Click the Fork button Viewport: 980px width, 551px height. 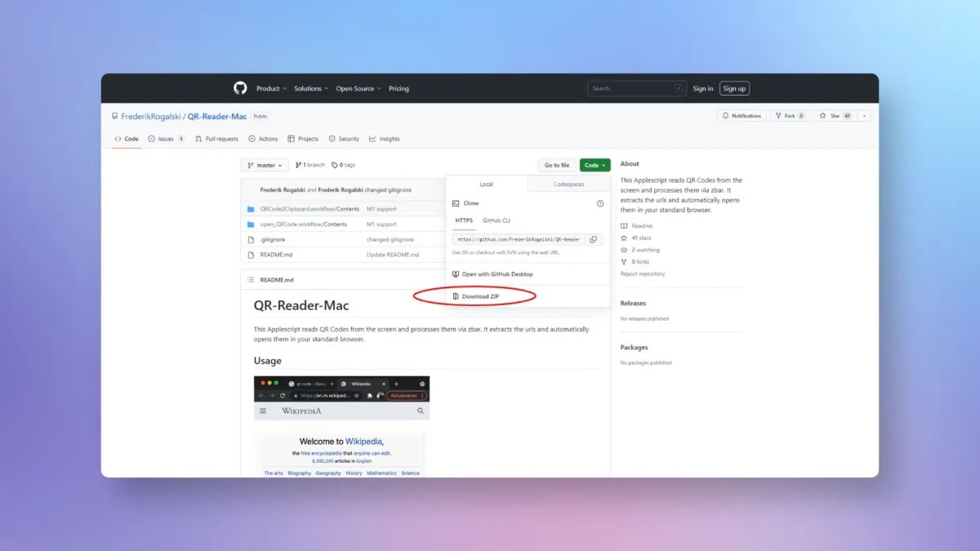790,116
